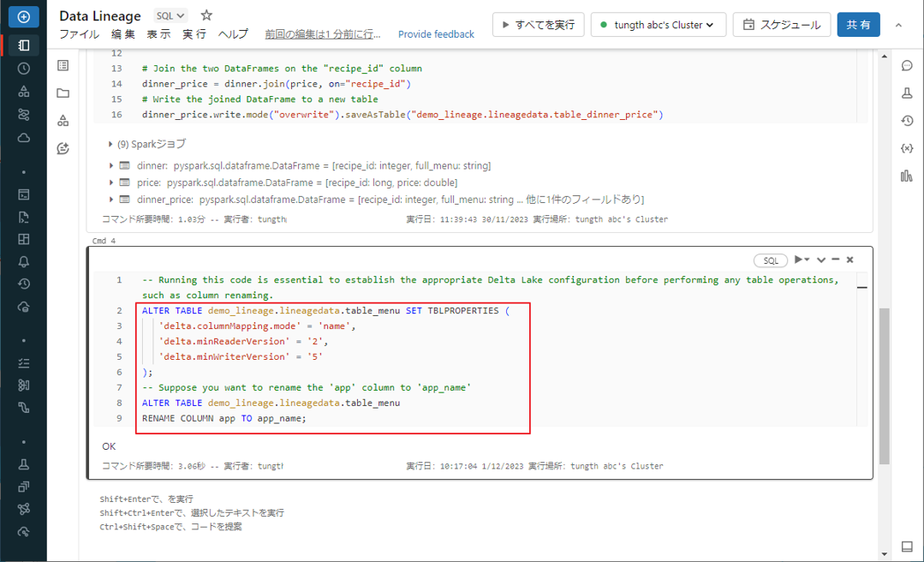Screen dimensions: 924x562
Task: Expand the (9) Spark jobs section
Action: 110,144
